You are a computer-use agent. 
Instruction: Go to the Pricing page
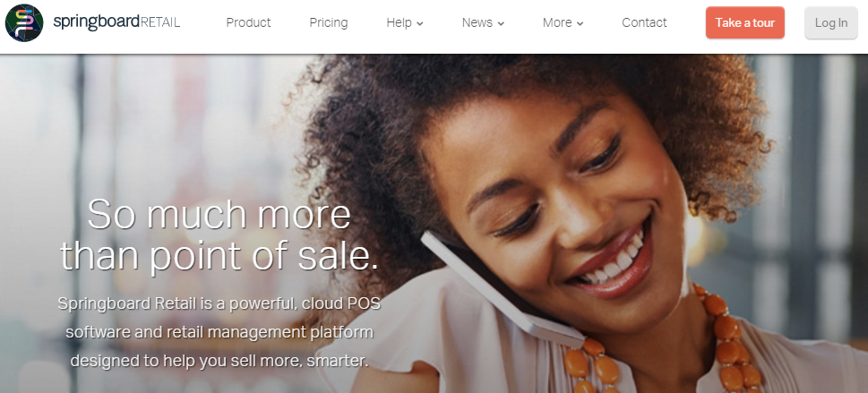point(328,22)
